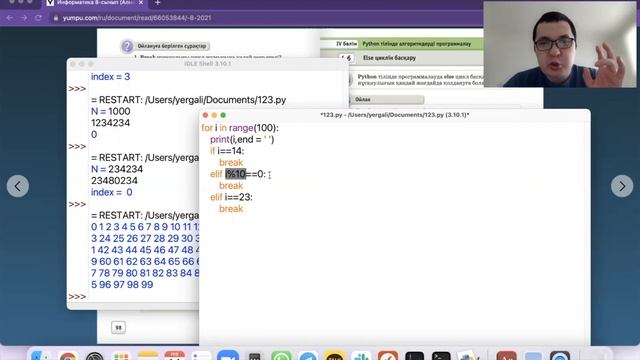Image resolution: width=640 pixels, height=360 pixels.
Task: Click '23480234' in IDLE Shell output
Action: click(x=114, y=180)
